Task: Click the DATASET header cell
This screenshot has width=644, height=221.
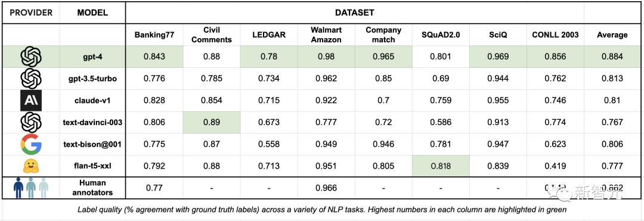Action: pyautogui.click(x=354, y=13)
